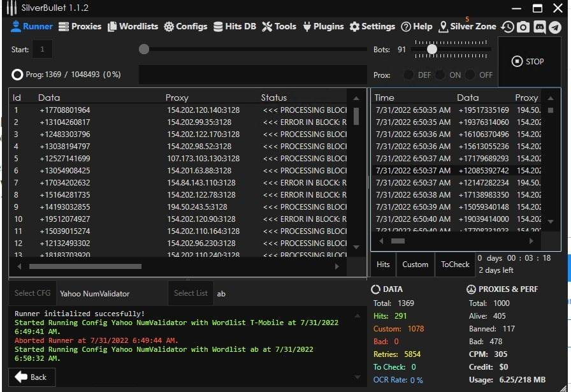Viewport: 571px width, 392px height.
Task: Click the Select CFG button
Action: pyautogui.click(x=33, y=293)
